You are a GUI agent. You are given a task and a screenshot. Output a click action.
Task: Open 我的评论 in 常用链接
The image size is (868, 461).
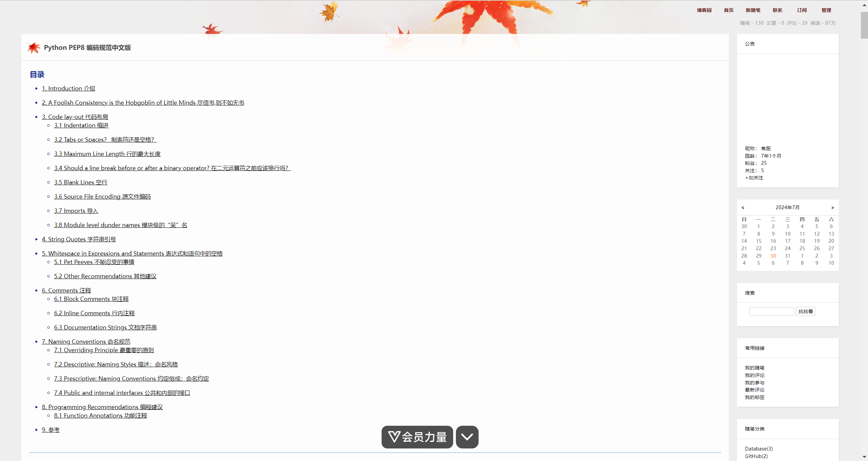[x=755, y=375]
